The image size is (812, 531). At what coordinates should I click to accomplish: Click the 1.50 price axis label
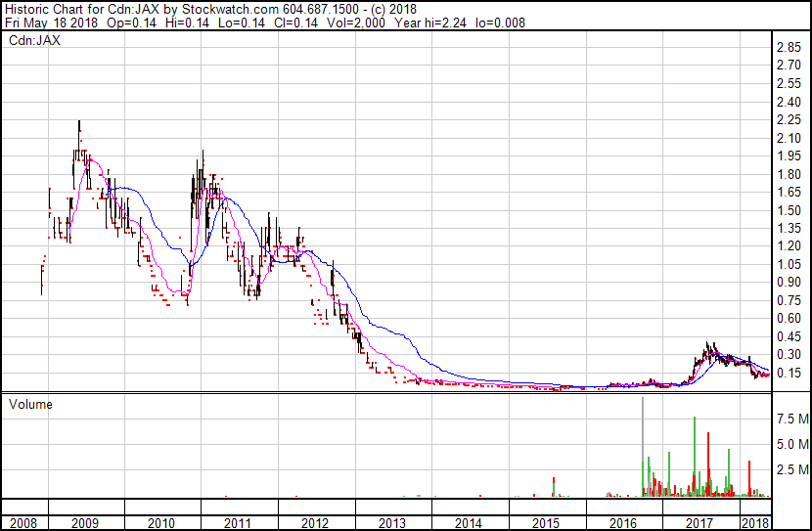(789, 210)
